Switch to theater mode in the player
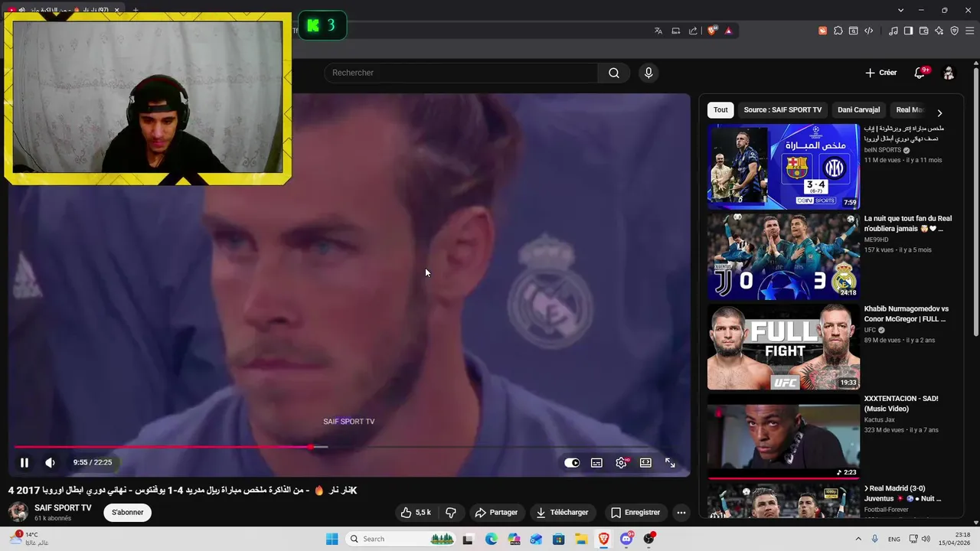The height and width of the screenshot is (551, 980). 645,462
